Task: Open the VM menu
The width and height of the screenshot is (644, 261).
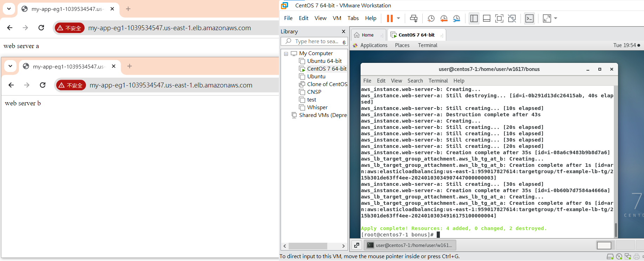Action: point(337,18)
